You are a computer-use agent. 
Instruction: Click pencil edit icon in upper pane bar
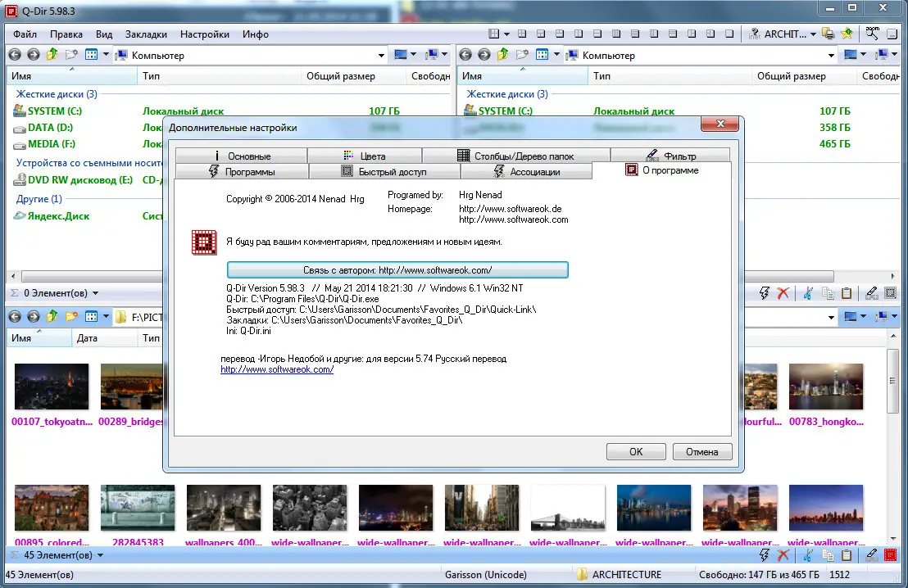(871, 293)
